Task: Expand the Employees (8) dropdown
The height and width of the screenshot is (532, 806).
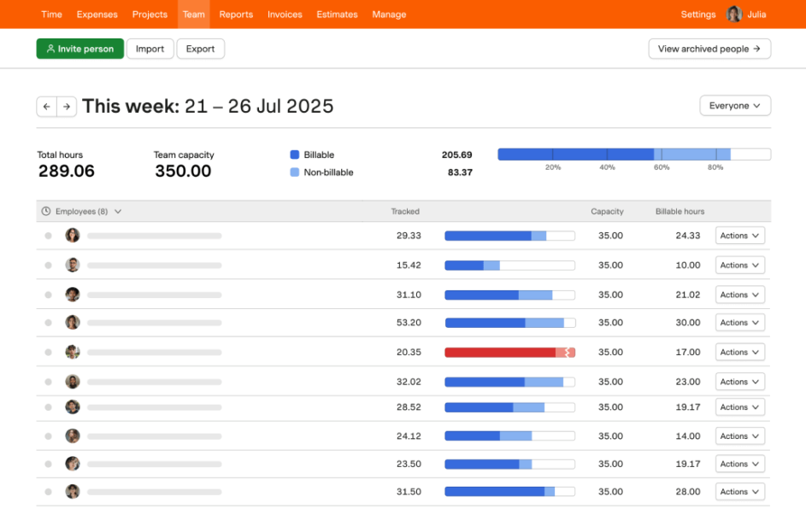Action: [x=118, y=211]
